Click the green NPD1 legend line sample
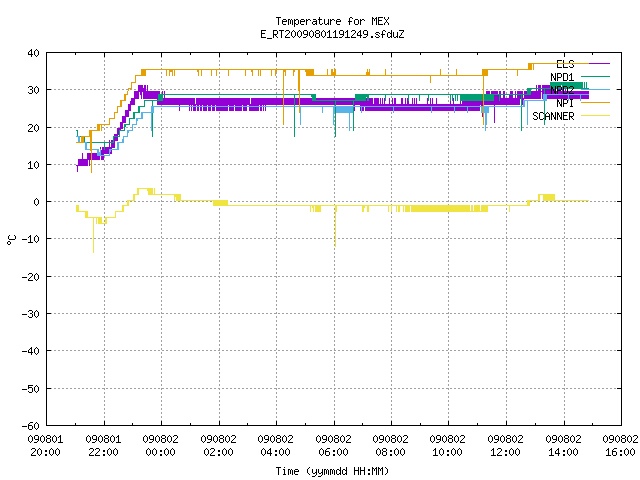 [x=595, y=76]
